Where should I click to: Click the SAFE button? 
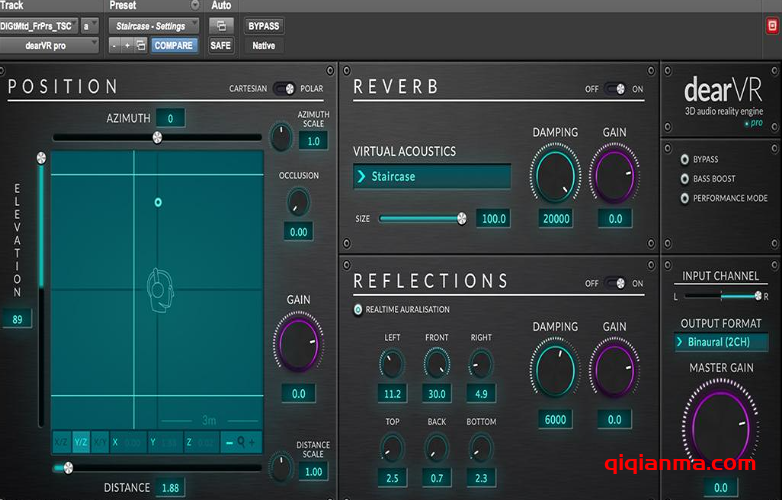[x=220, y=45]
